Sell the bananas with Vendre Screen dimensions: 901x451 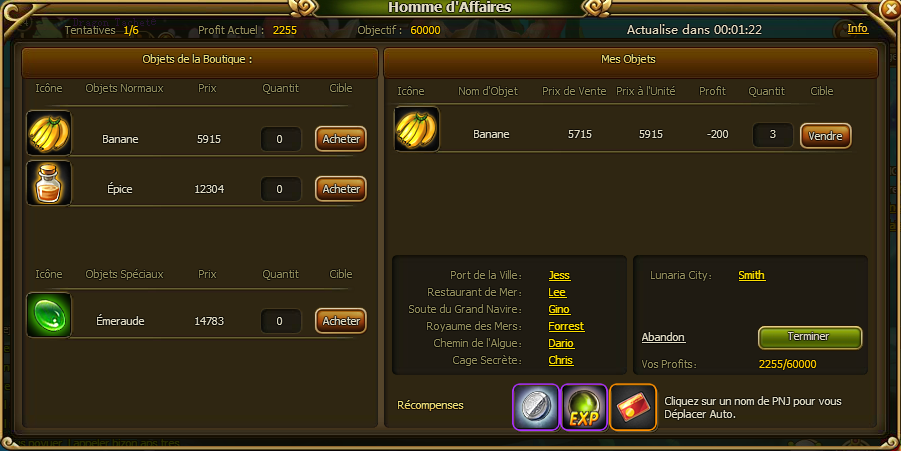(x=826, y=136)
